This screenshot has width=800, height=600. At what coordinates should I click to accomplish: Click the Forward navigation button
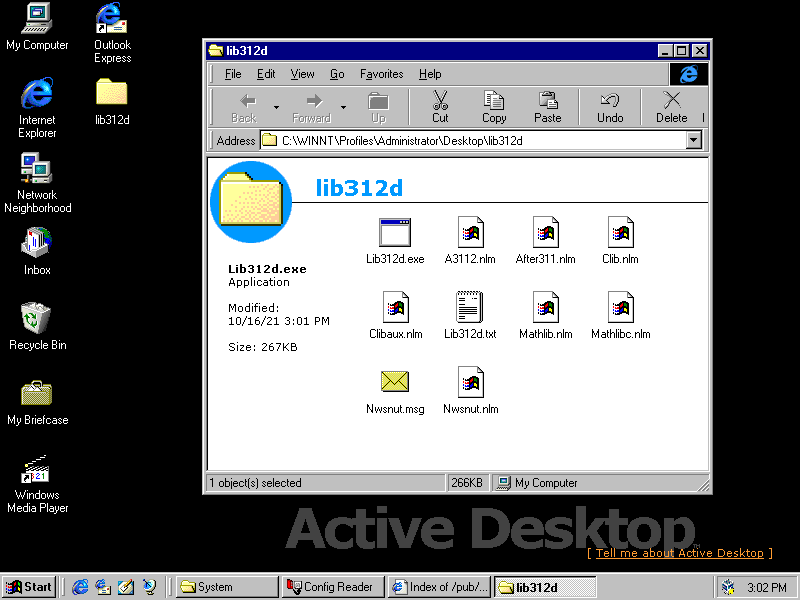[311, 107]
